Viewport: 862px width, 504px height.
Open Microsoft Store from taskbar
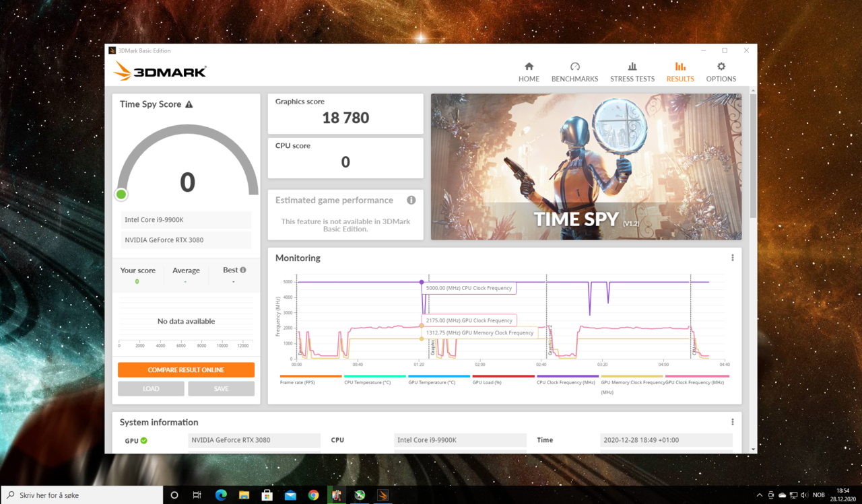[267, 495]
